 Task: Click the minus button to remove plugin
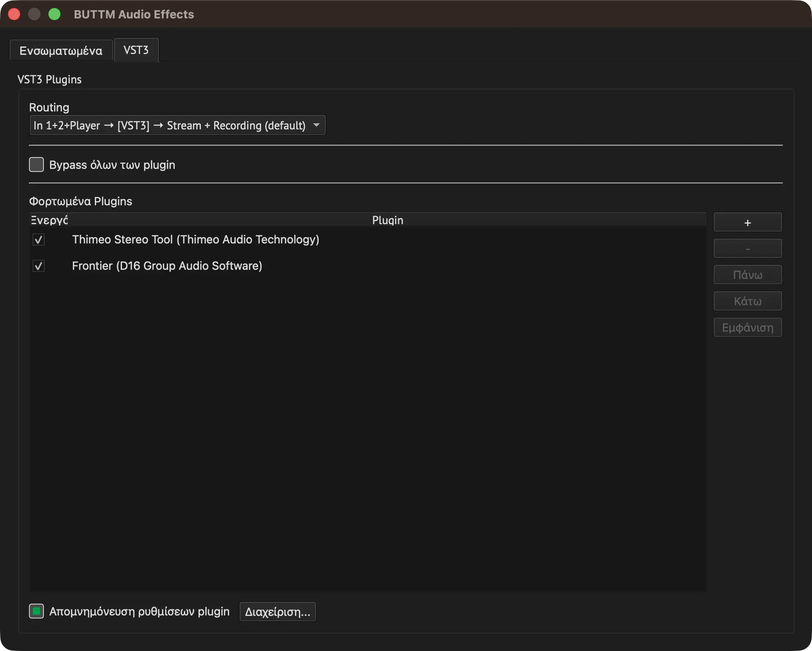747,249
